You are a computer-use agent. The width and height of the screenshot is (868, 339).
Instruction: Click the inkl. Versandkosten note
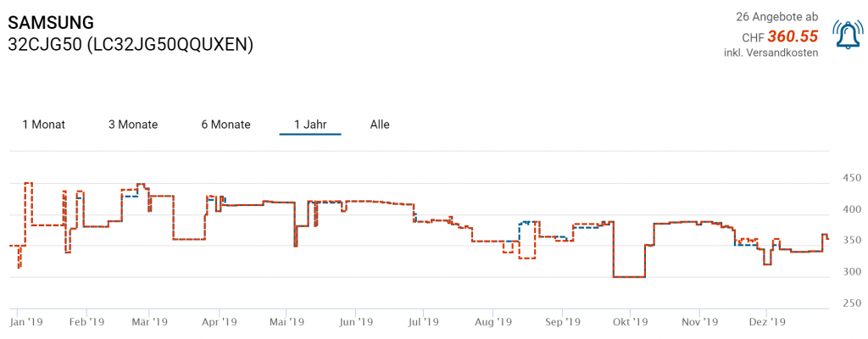coord(771,53)
